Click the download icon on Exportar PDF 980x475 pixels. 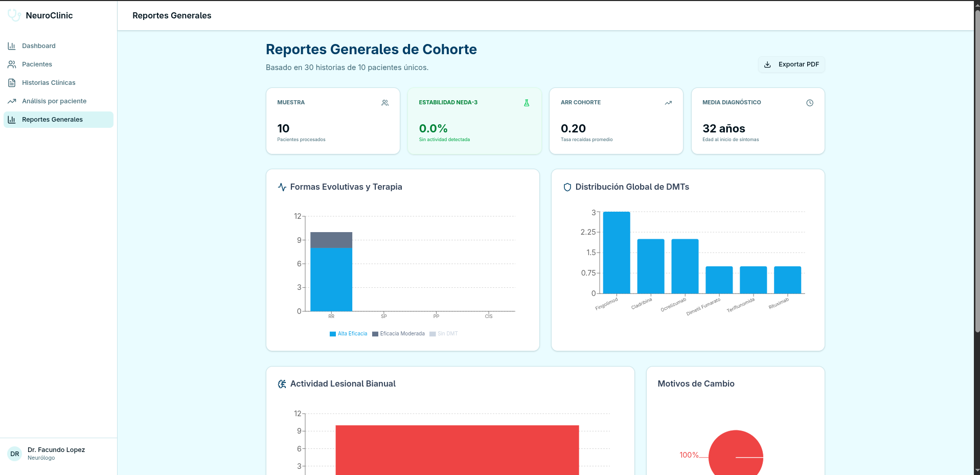coord(767,64)
